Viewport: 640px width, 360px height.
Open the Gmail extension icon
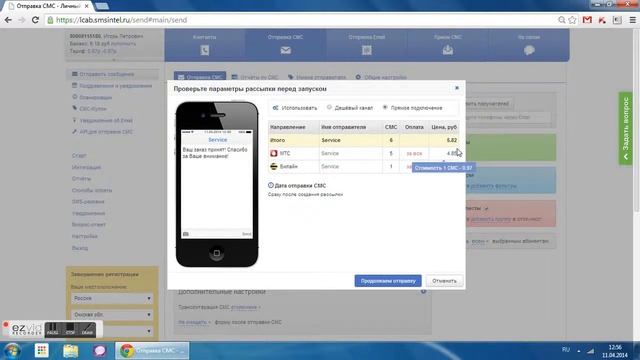(587, 20)
